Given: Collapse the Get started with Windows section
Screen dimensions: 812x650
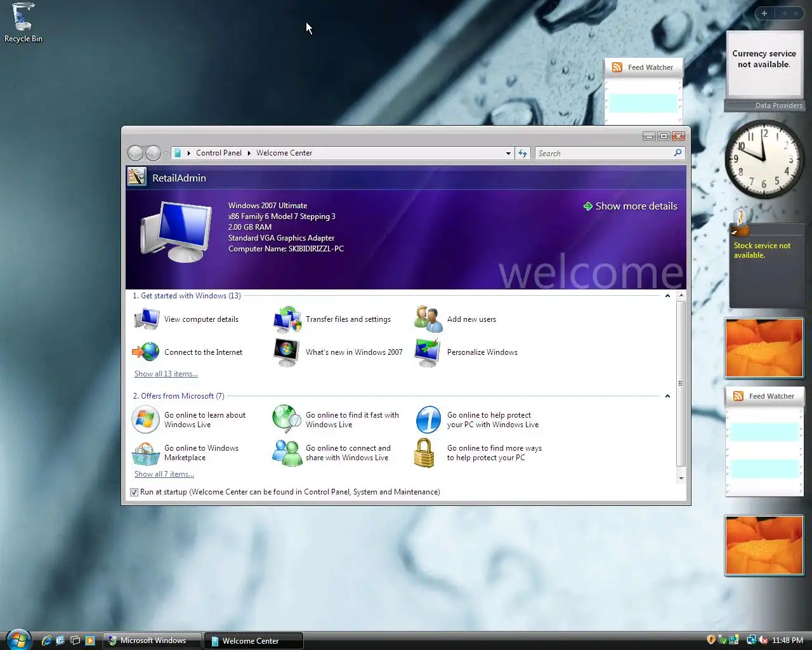Looking at the screenshot, I should (667, 296).
